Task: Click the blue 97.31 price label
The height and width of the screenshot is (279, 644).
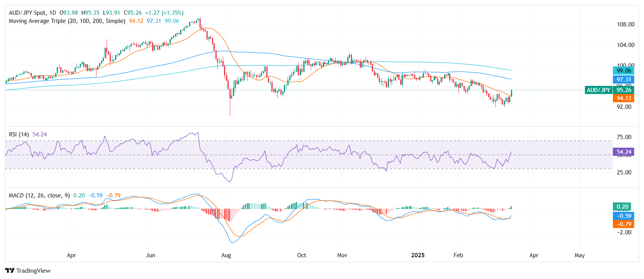Action: (x=623, y=80)
